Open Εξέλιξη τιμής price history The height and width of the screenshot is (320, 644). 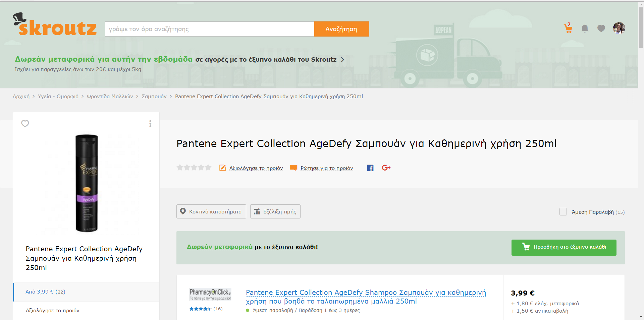275,211
